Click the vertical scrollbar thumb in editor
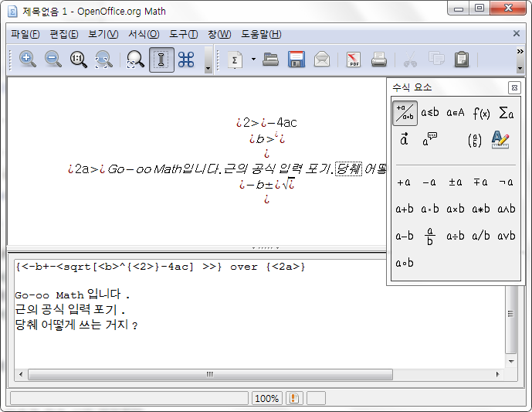Screen dimensions: 532x412 pos(510,314)
